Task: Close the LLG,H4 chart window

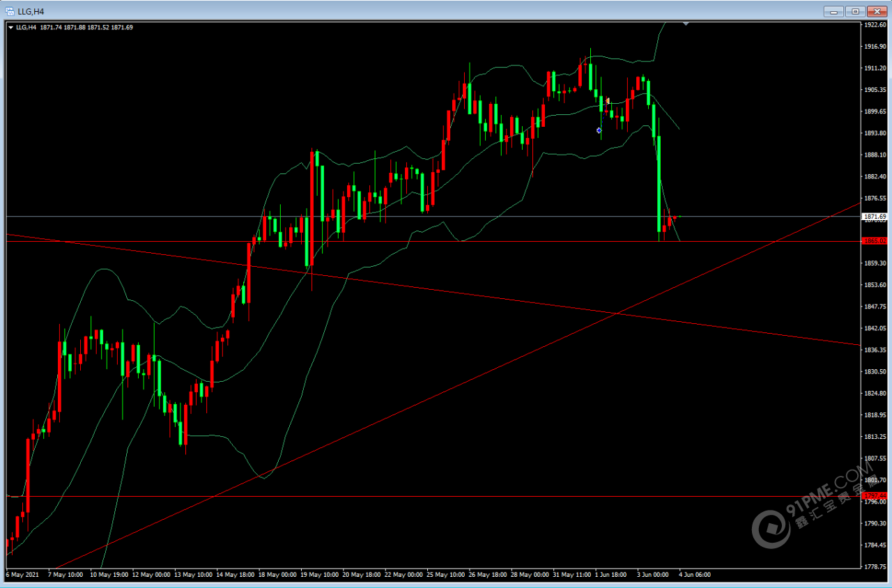Action: coord(876,11)
